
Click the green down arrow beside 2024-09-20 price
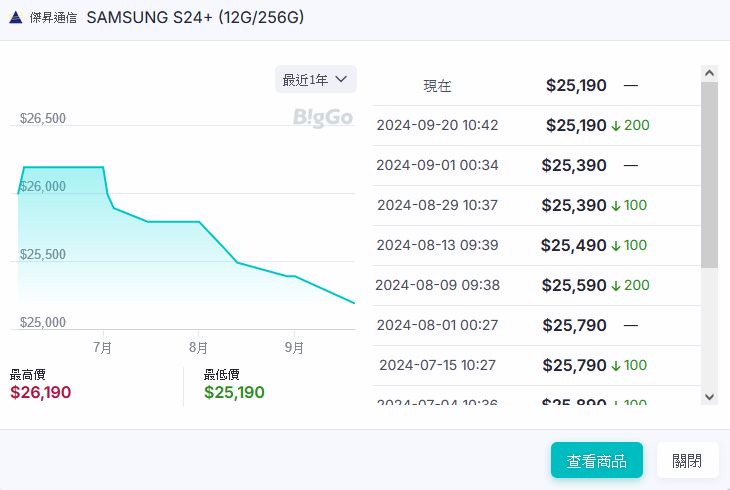click(616, 126)
